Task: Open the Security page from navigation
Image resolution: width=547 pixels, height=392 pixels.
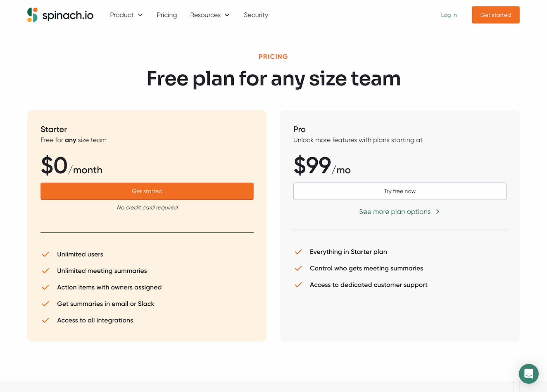Action: coord(256,15)
